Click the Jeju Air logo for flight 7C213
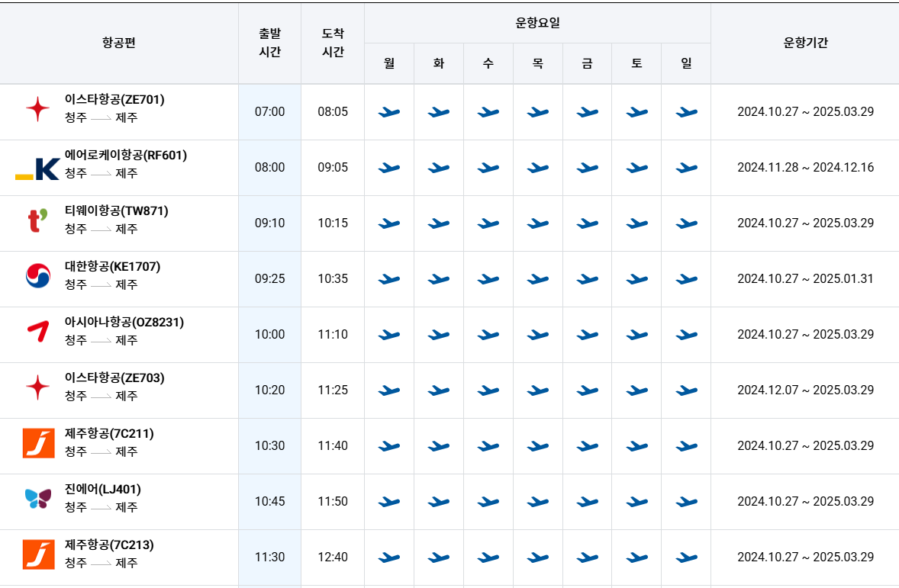 (38, 554)
